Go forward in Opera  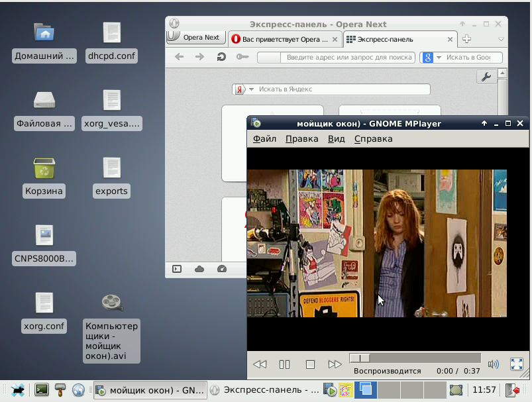tap(200, 57)
